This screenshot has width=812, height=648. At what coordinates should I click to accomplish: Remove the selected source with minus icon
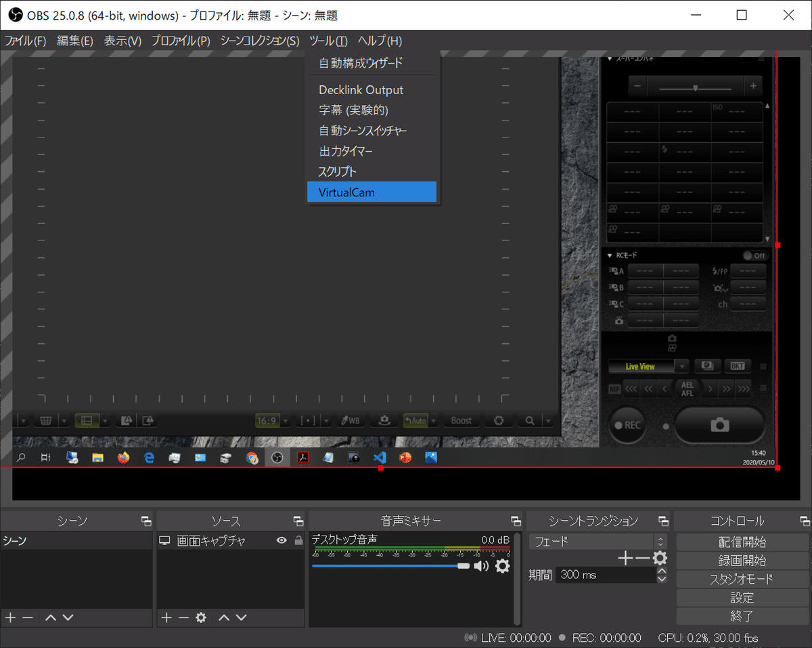183,618
